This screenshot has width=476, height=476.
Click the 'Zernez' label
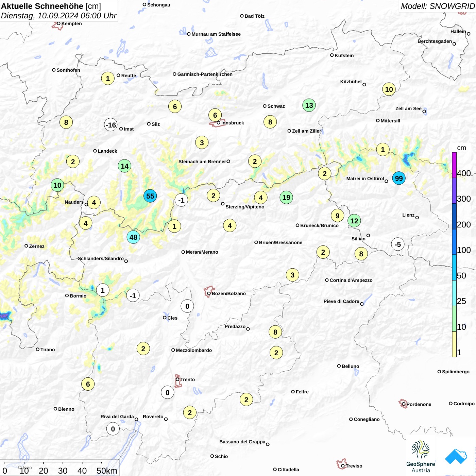[x=37, y=246]
